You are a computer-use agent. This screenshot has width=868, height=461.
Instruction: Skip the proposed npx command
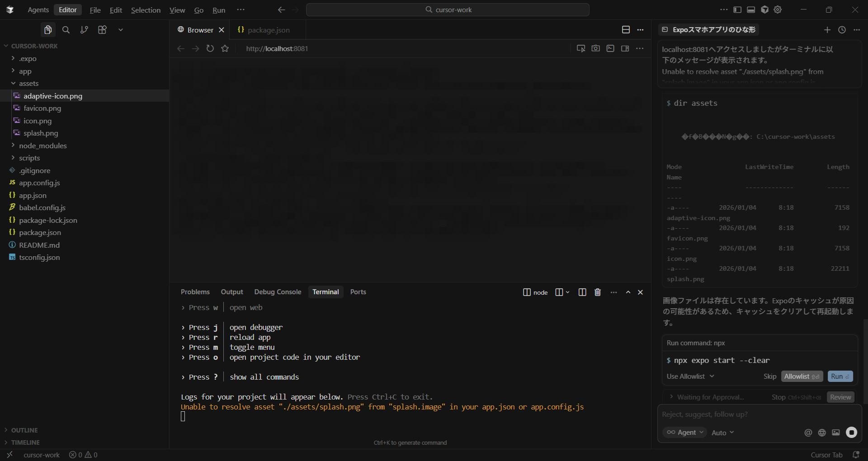point(769,376)
